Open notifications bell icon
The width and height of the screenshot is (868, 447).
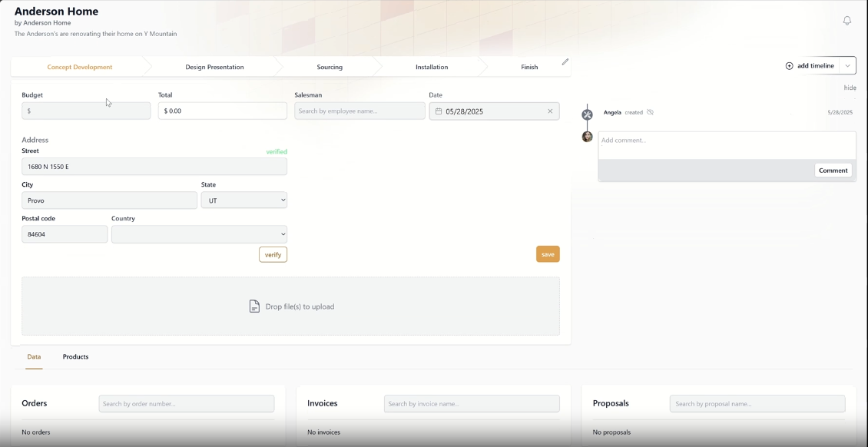[847, 21]
